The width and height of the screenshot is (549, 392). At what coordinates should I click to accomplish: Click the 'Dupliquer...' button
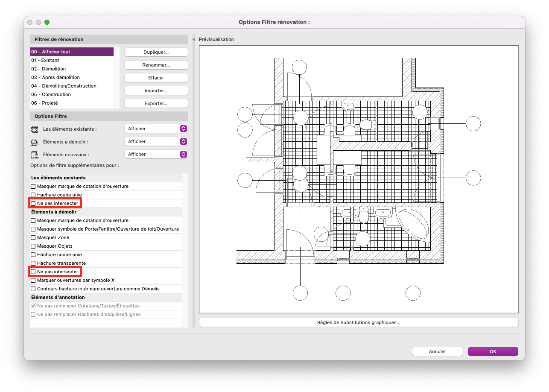[156, 52]
